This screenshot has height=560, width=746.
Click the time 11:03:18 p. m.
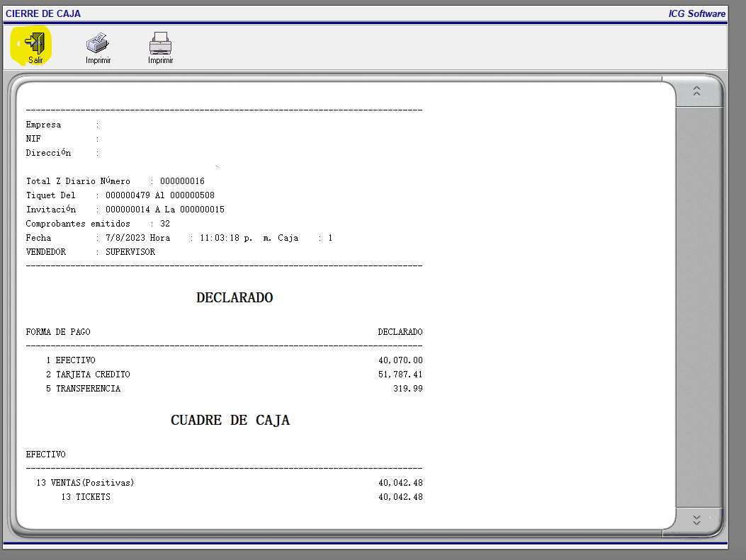coord(235,238)
